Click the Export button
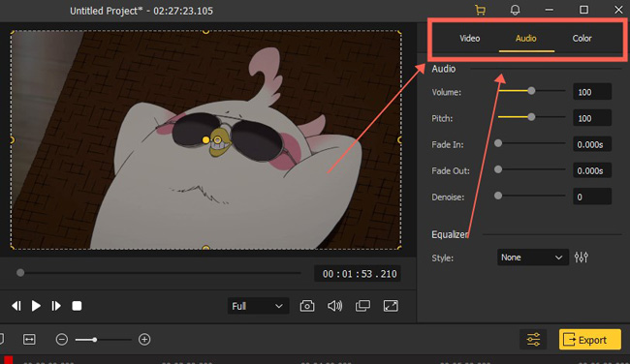Screen dimensions: 630x364 click(590, 340)
